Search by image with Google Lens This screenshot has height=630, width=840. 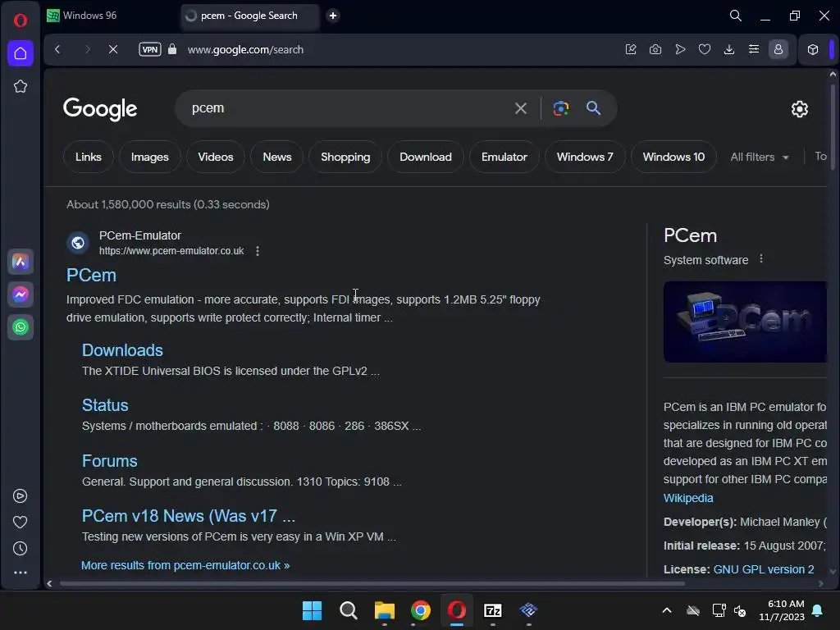tap(561, 108)
